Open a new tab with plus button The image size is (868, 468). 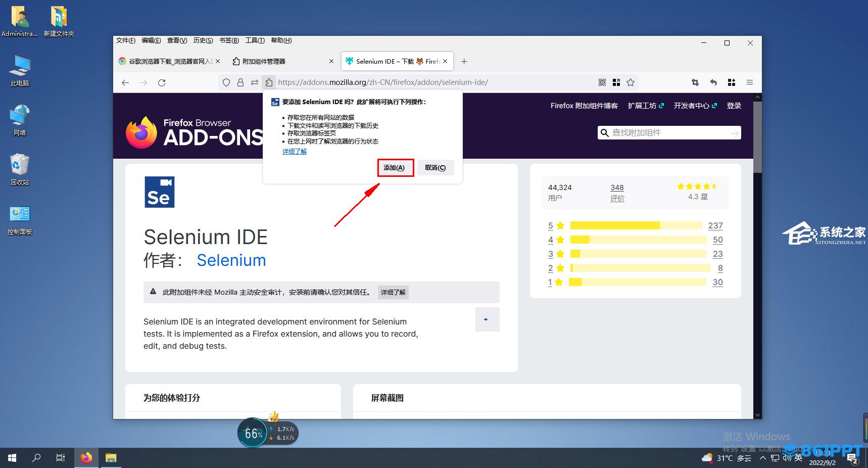point(464,61)
